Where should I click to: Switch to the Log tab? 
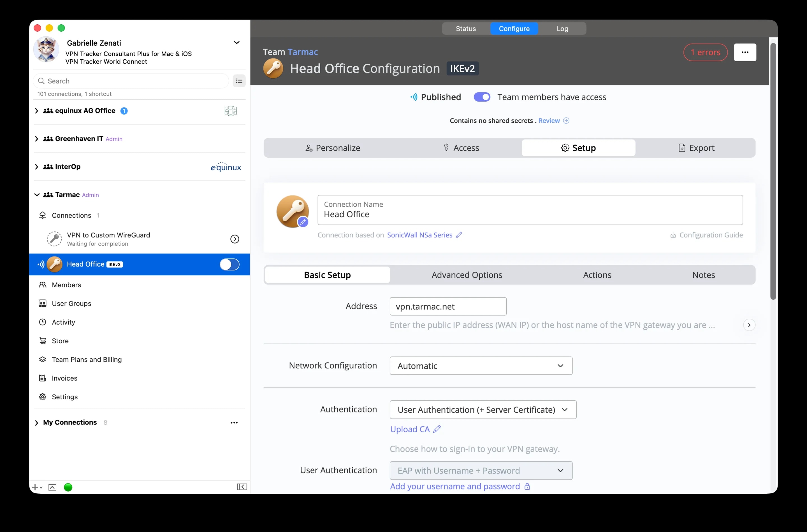(562, 29)
